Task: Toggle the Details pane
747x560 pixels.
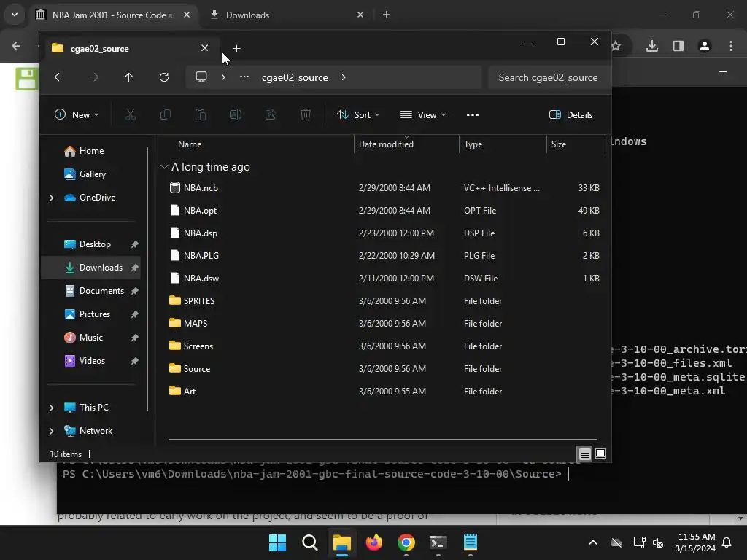Action: pos(570,114)
